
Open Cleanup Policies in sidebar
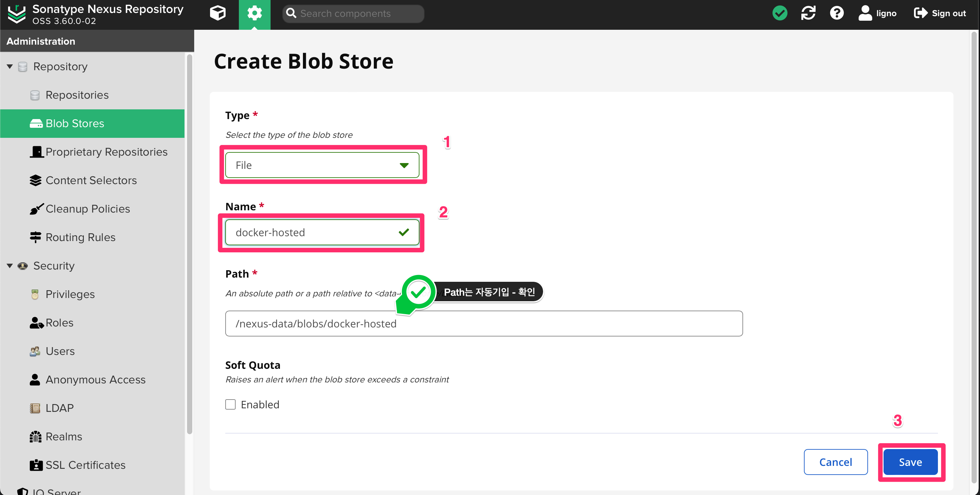87,209
